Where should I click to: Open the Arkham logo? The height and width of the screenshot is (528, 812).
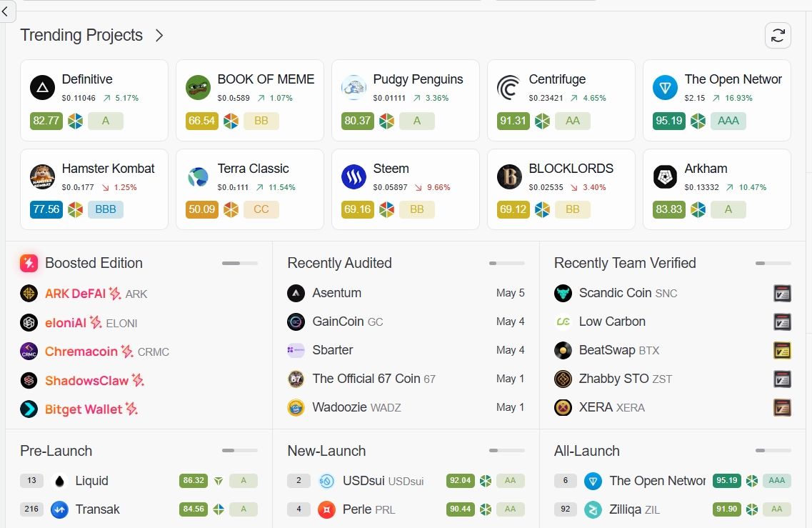tap(666, 176)
